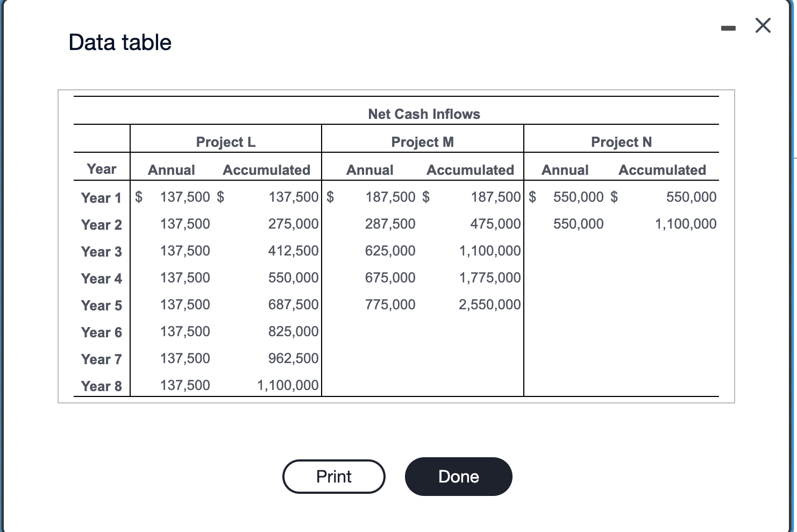Click the Done button
Screen dimensions: 797x532
click(458, 476)
